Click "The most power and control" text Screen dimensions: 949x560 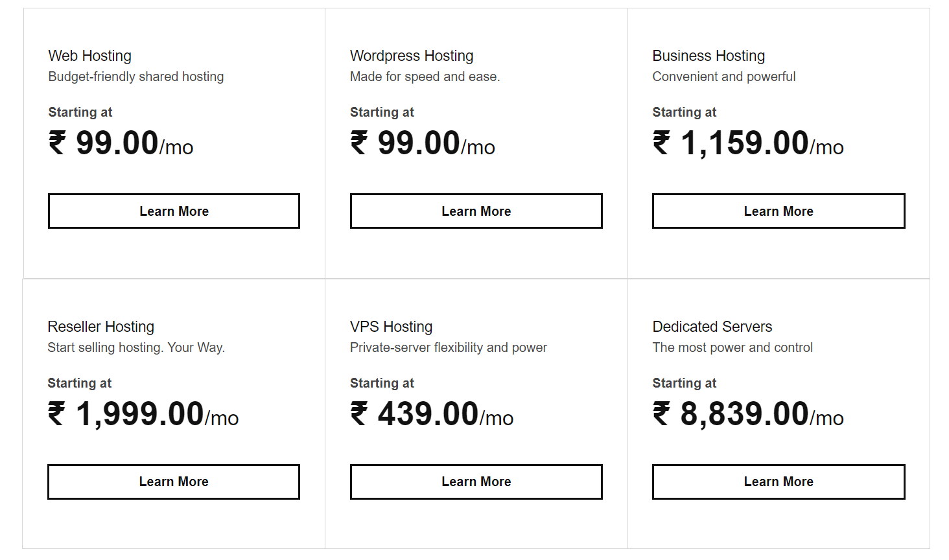[732, 347]
